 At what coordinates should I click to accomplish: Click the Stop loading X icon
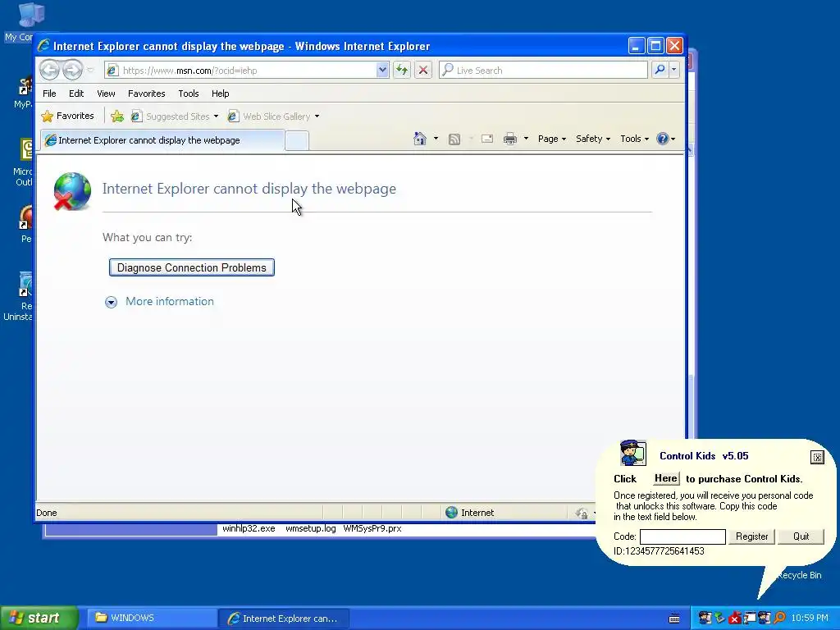pyautogui.click(x=423, y=70)
